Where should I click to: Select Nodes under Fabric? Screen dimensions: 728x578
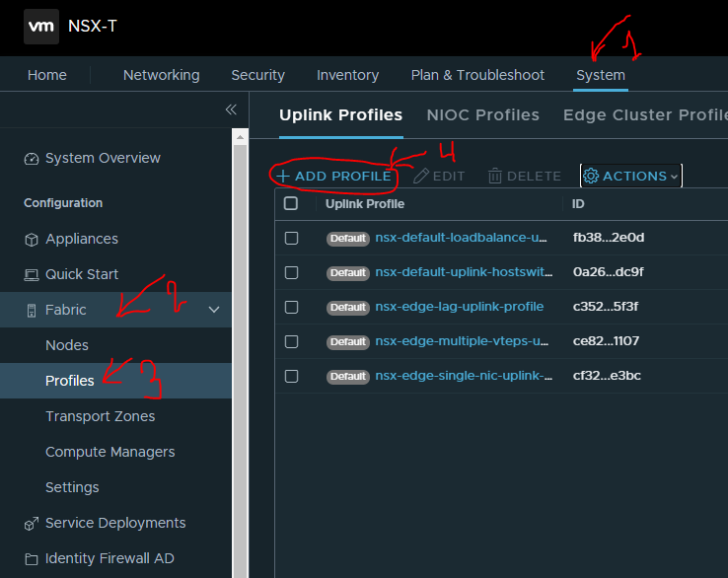click(67, 345)
